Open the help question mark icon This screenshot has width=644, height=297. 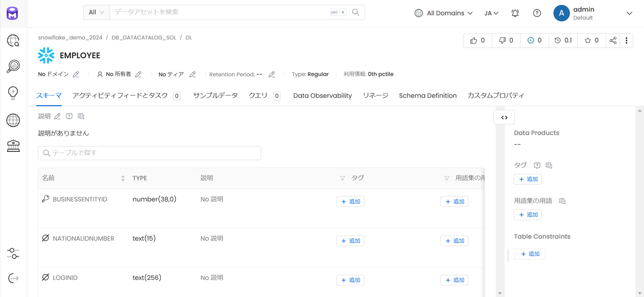pos(537,13)
